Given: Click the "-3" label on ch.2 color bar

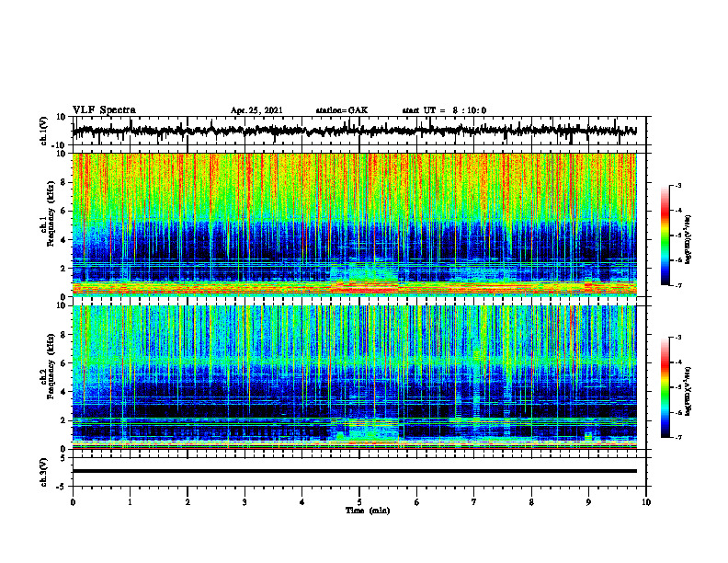Looking at the screenshot, I should 677,338.
